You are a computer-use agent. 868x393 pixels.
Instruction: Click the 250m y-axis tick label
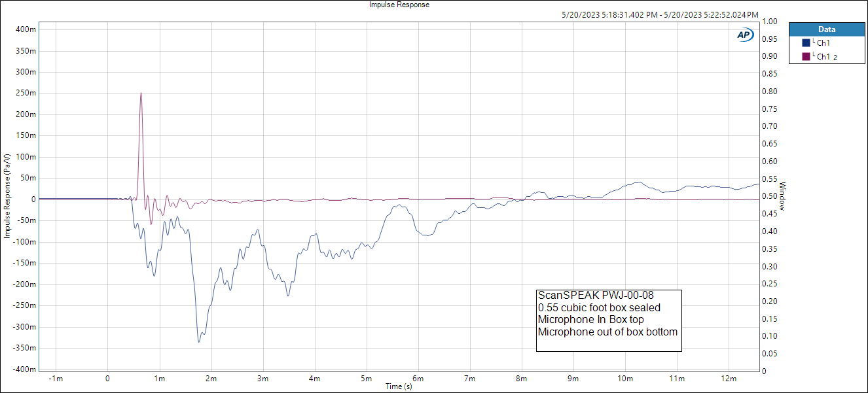[x=26, y=93]
